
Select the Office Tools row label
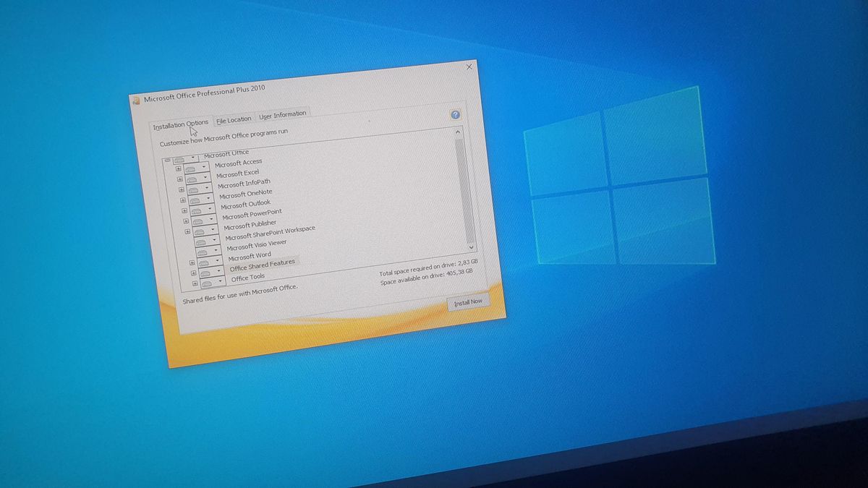coord(248,278)
